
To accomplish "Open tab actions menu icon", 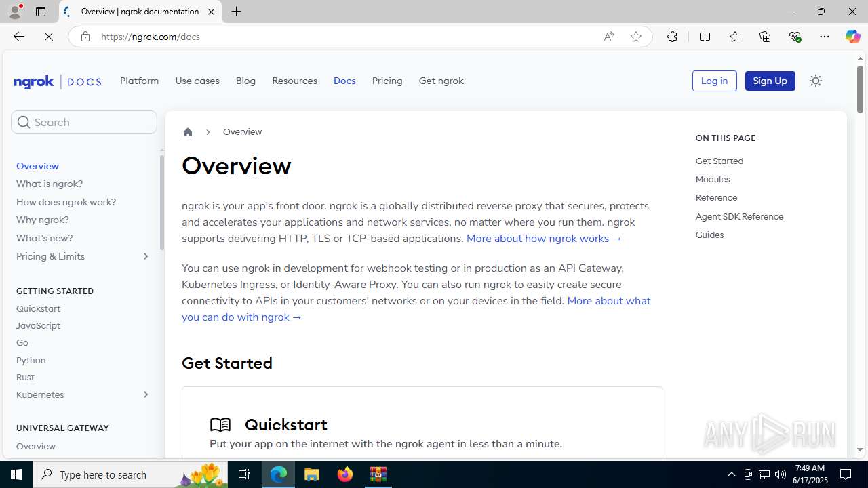I will coord(41,12).
